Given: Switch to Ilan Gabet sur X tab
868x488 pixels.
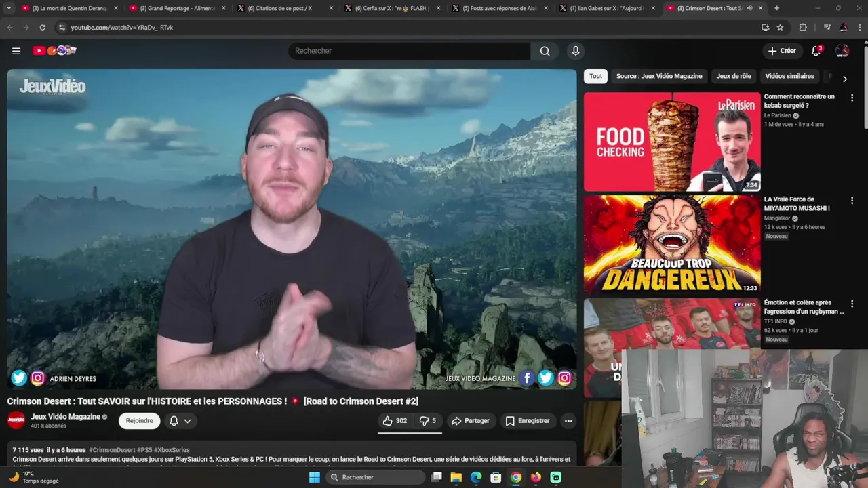Looking at the screenshot, I should point(607,8).
